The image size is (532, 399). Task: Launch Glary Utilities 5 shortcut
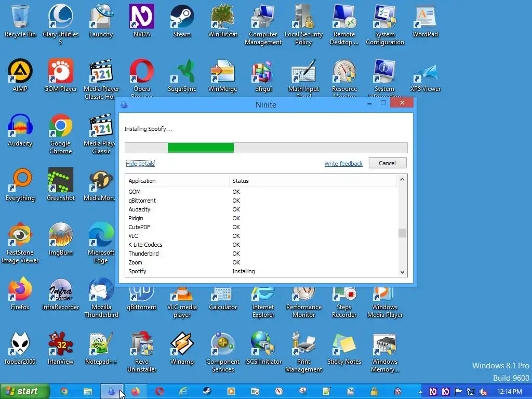(60, 24)
